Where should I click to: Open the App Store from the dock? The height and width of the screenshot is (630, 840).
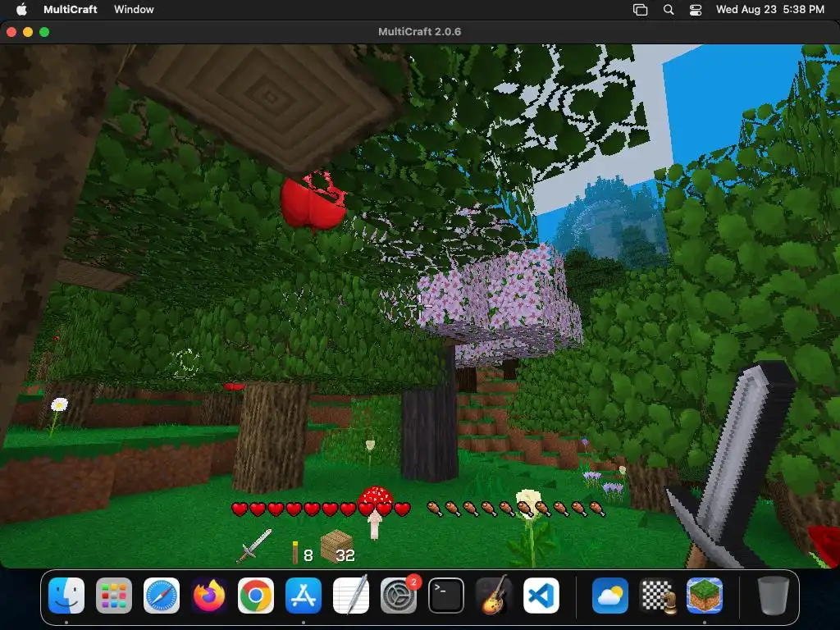coord(304,596)
